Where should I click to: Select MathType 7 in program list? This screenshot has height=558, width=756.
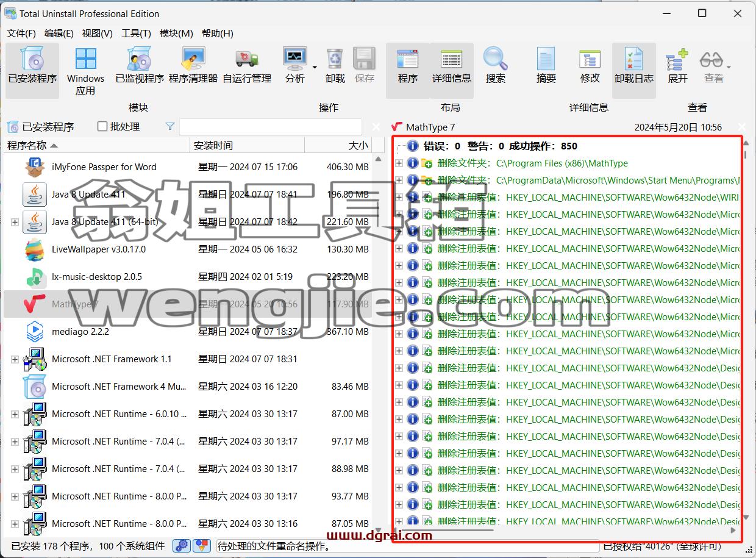click(x=188, y=304)
